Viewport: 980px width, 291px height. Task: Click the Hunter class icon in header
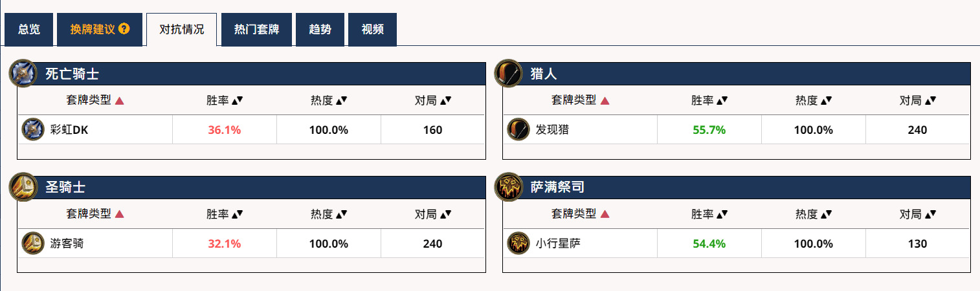tap(508, 73)
